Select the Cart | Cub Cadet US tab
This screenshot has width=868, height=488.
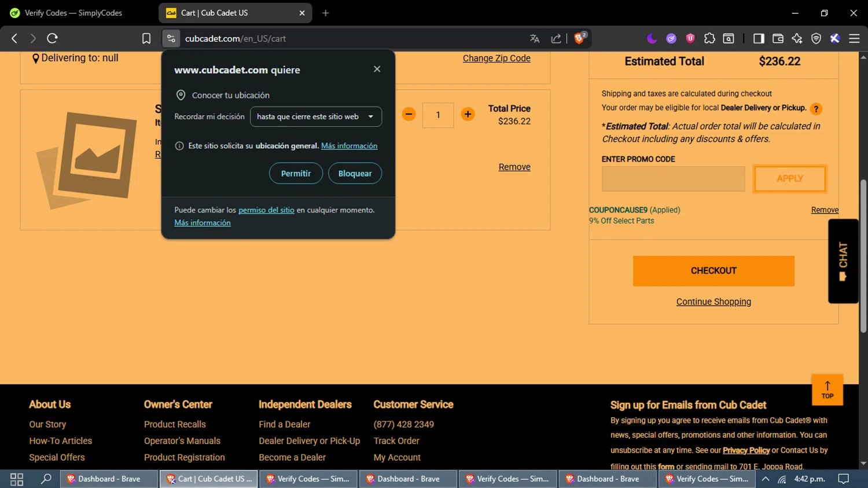236,13
